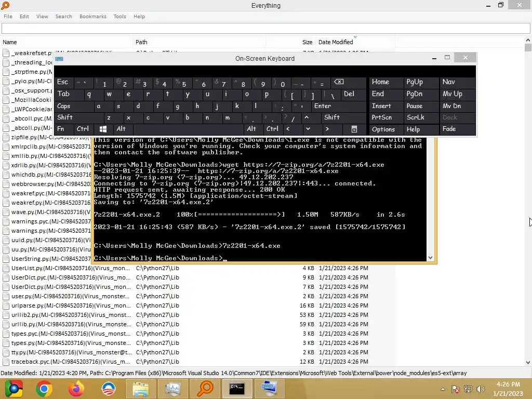Toggle the right Alt key

[x=253, y=129]
